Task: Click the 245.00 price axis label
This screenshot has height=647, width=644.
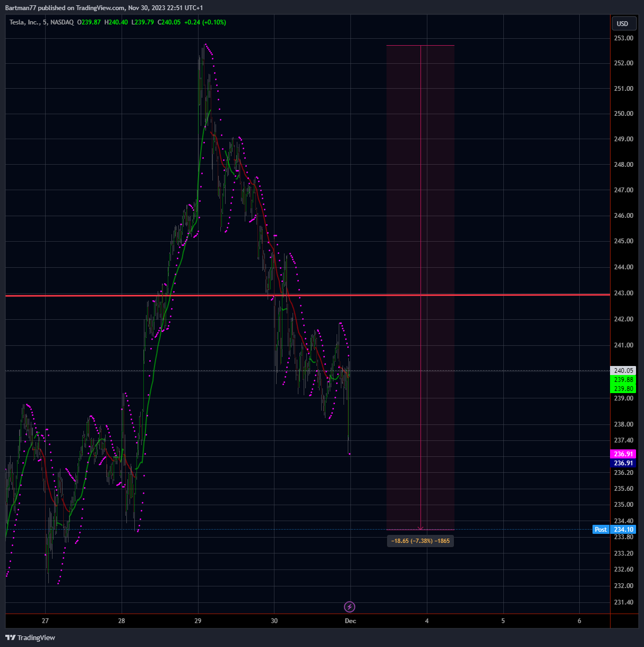Action: (x=623, y=241)
